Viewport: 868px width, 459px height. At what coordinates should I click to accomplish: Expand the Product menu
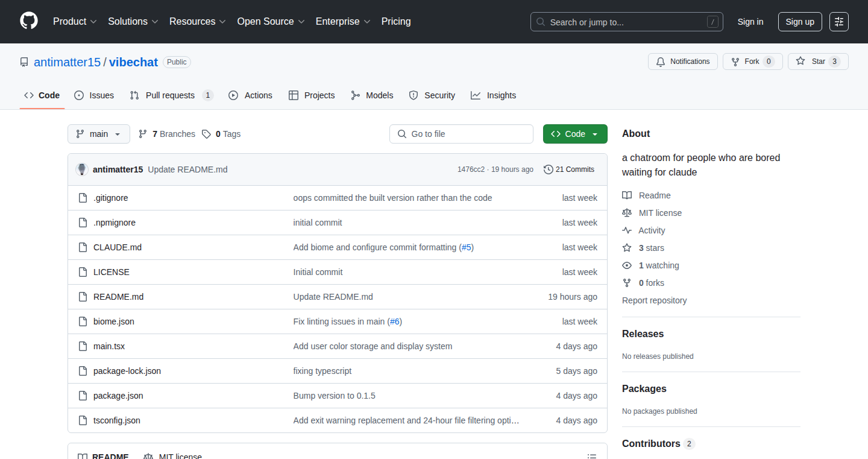(x=75, y=22)
